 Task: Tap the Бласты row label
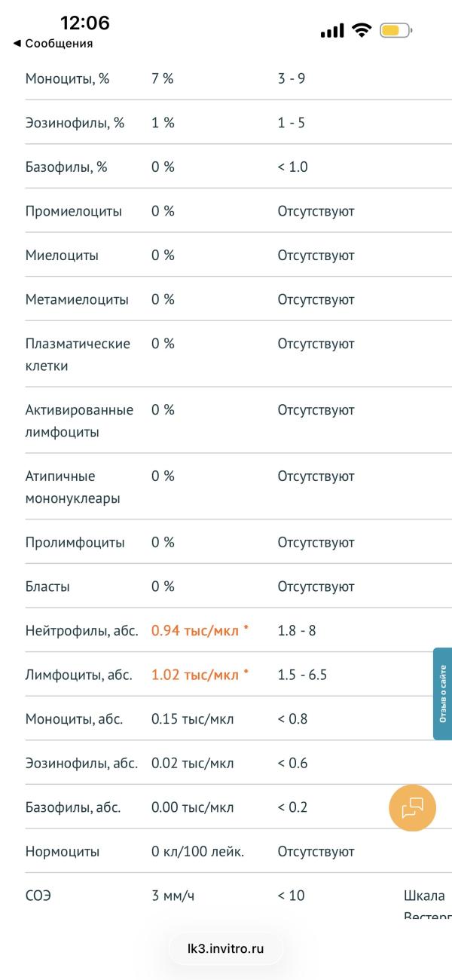pyautogui.click(x=47, y=586)
